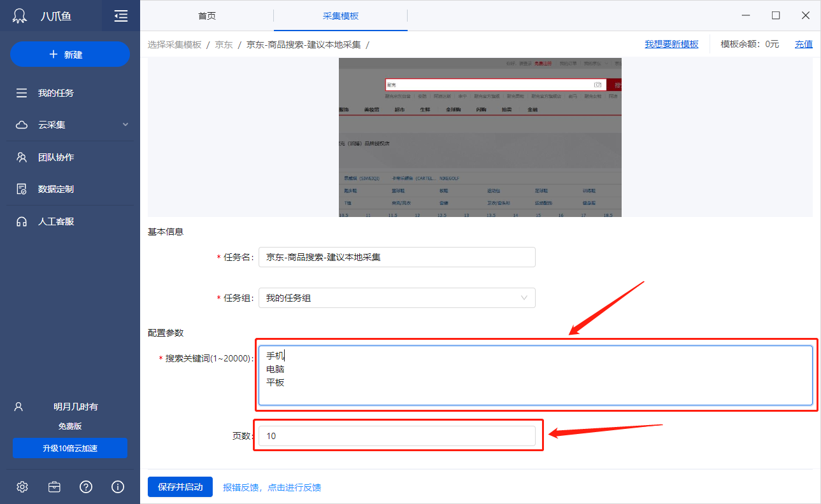Click the 报错反馈,点击进行反馈 link
Image resolution: width=821 pixels, height=504 pixels.
[x=272, y=487]
